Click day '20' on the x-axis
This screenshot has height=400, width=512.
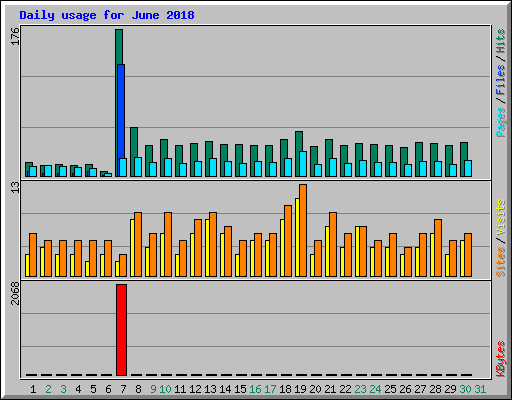(x=315, y=389)
